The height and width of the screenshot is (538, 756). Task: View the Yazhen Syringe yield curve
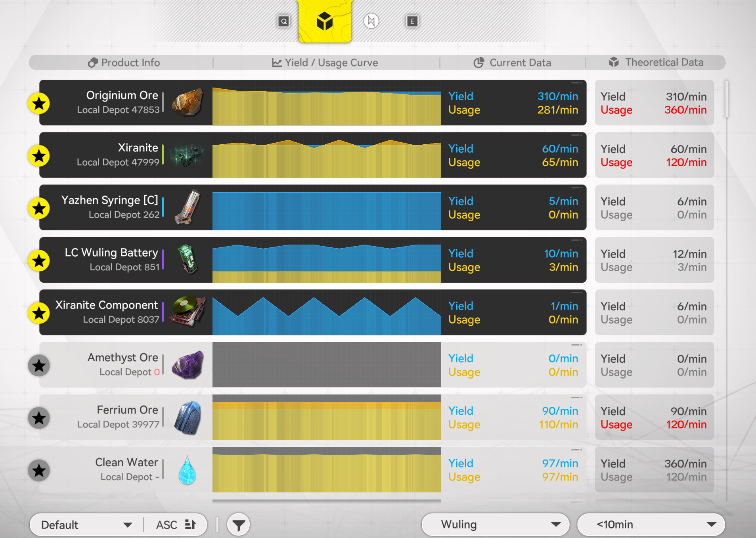pos(327,207)
